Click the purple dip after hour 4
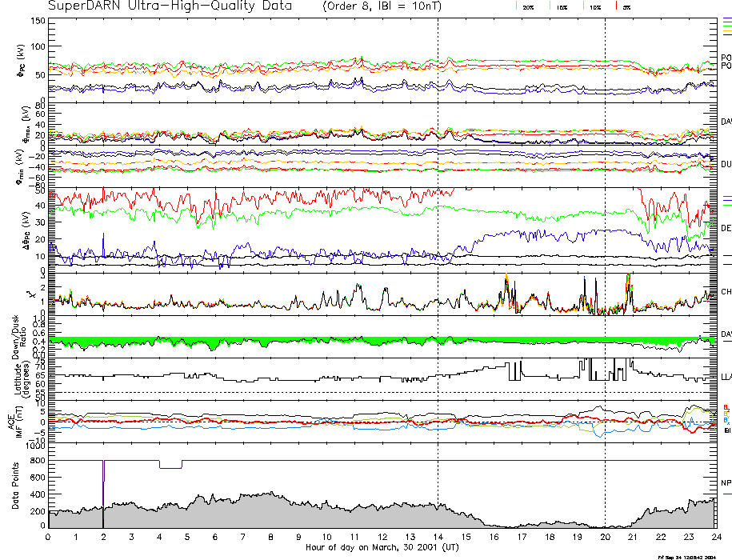This screenshot has height=560, width=732. [x=170, y=467]
